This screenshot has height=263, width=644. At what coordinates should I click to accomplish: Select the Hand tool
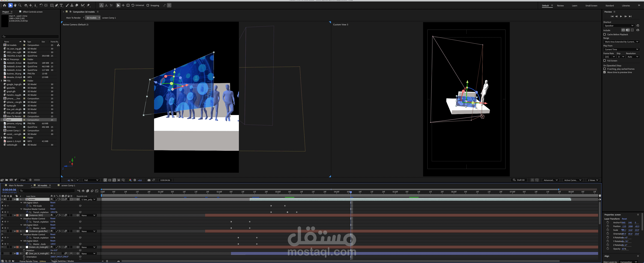tap(15, 5)
